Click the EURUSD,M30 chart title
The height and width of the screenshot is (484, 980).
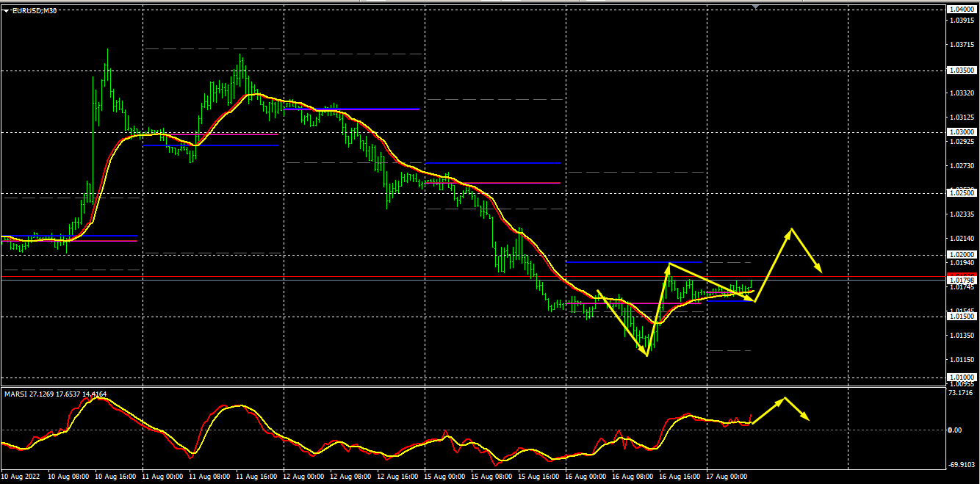[35, 10]
